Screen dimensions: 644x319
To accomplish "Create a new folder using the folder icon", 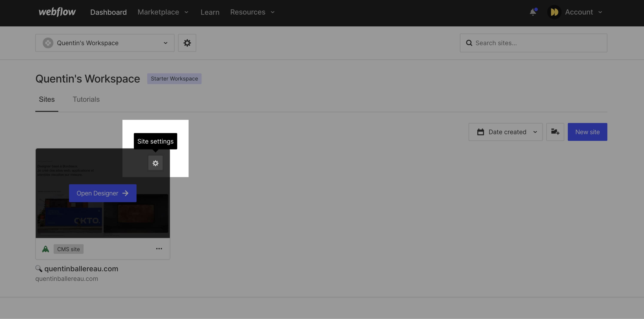I will point(555,132).
